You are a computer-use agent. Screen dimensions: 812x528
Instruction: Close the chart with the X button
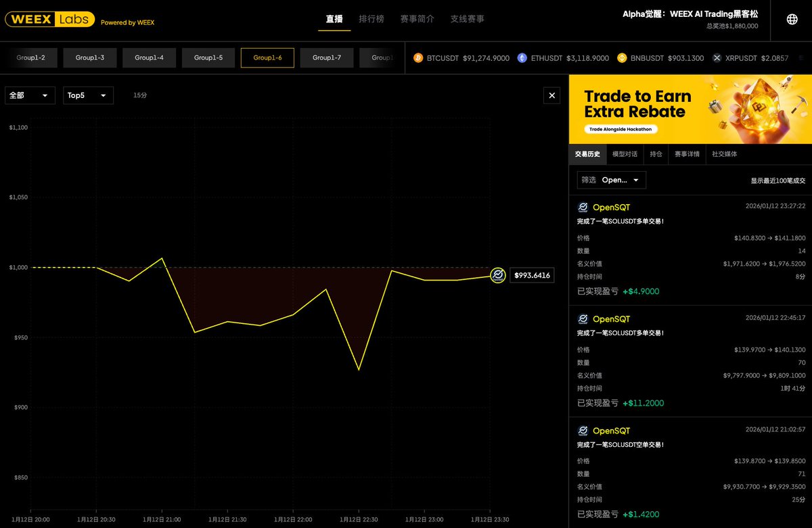pos(552,96)
